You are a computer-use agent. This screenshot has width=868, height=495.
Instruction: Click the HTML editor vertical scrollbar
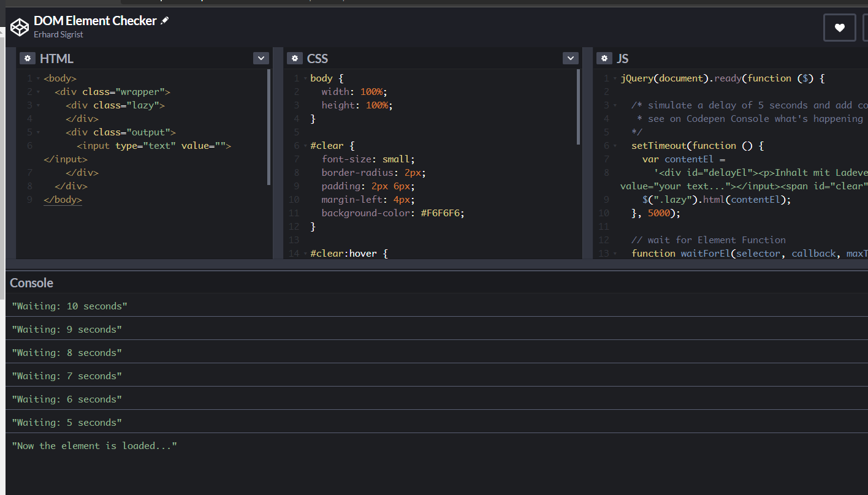click(269, 126)
